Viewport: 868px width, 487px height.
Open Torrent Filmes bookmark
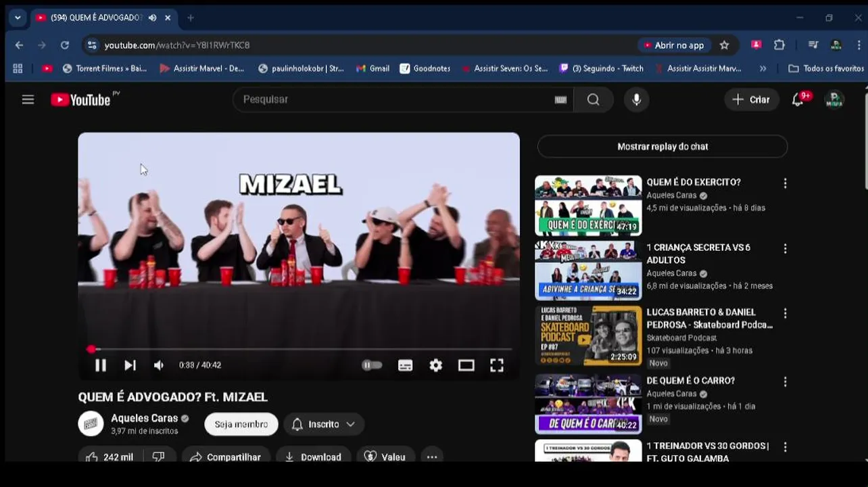coord(105,68)
